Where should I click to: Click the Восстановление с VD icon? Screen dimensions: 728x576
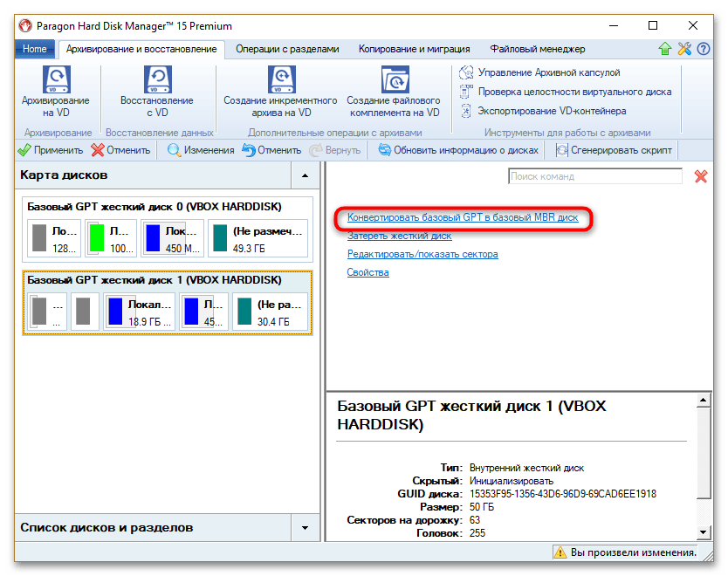157,79
